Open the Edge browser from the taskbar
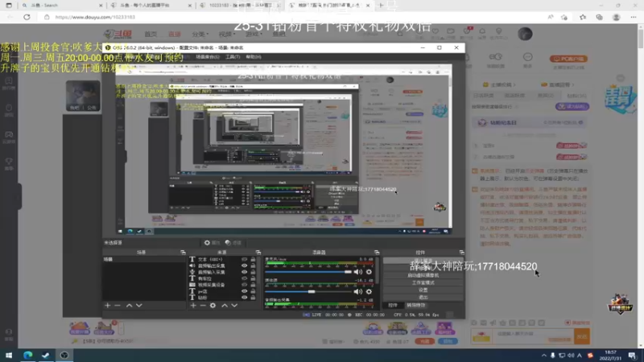This screenshot has width=644, height=362. click(x=27, y=355)
